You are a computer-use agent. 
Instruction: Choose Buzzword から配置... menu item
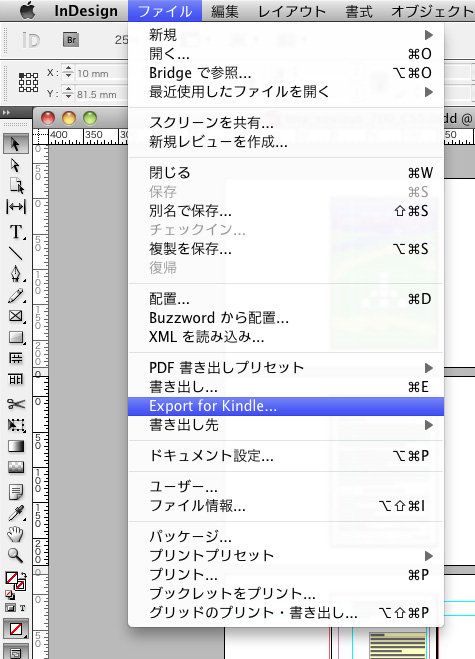click(x=286, y=318)
